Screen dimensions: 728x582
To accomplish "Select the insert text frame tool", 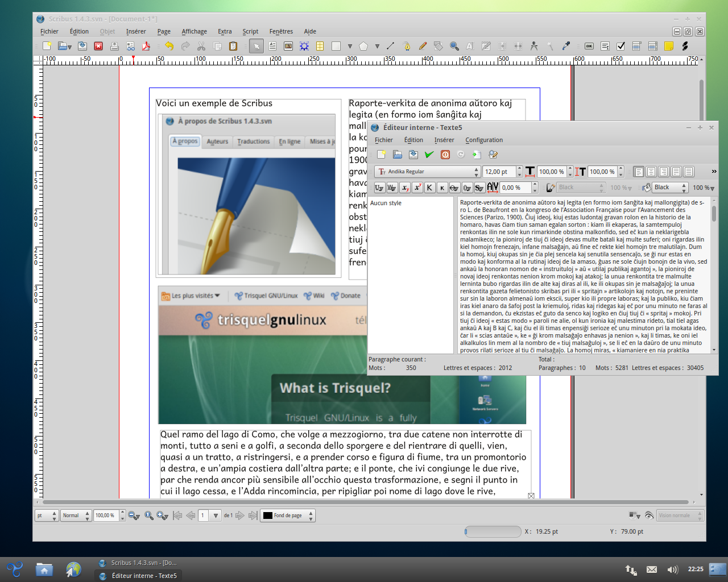I will (272, 46).
